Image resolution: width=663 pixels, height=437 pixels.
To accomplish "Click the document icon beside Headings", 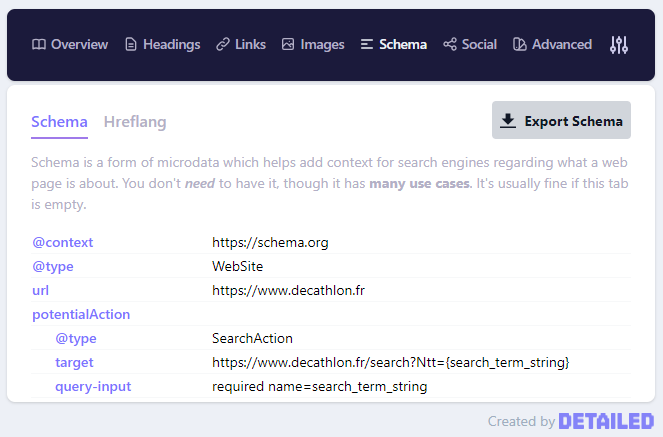I will coord(131,44).
